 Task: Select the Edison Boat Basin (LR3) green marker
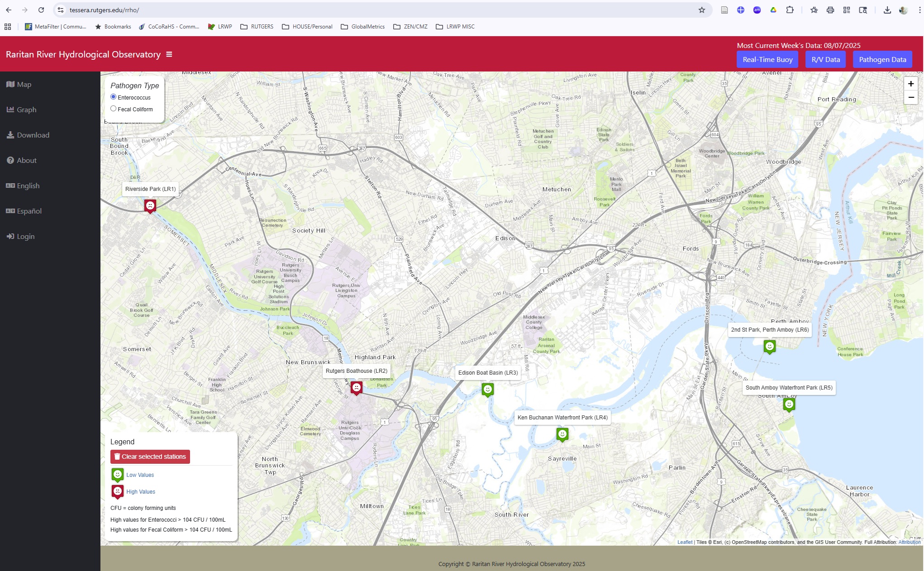pyautogui.click(x=487, y=390)
